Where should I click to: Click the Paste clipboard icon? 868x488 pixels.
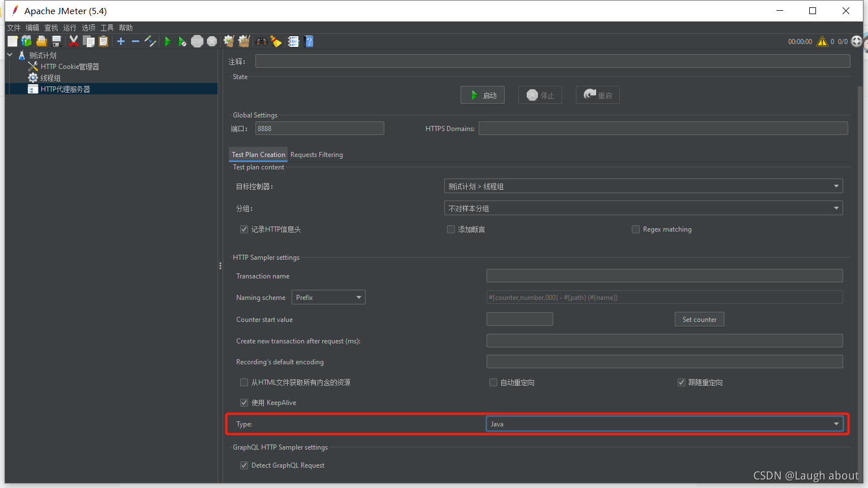(x=103, y=41)
